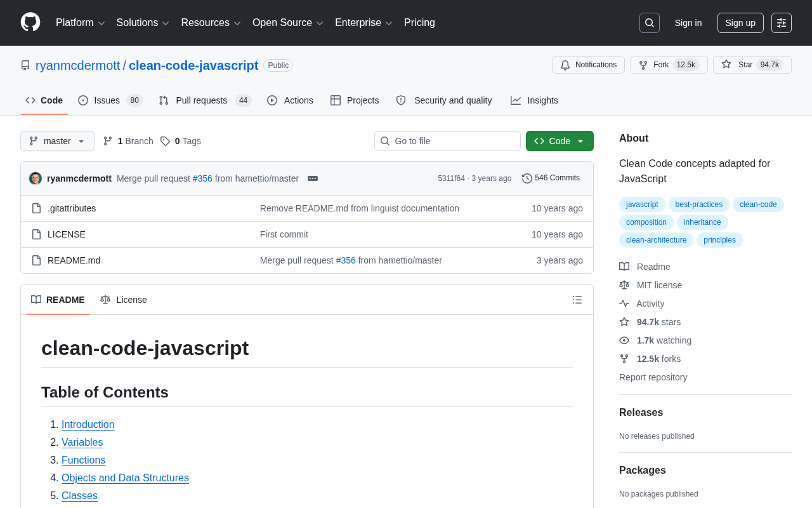This screenshot has height=508, width=812.
Task: Click the pulse icon beside Activity
Action: tap(624, 304)
